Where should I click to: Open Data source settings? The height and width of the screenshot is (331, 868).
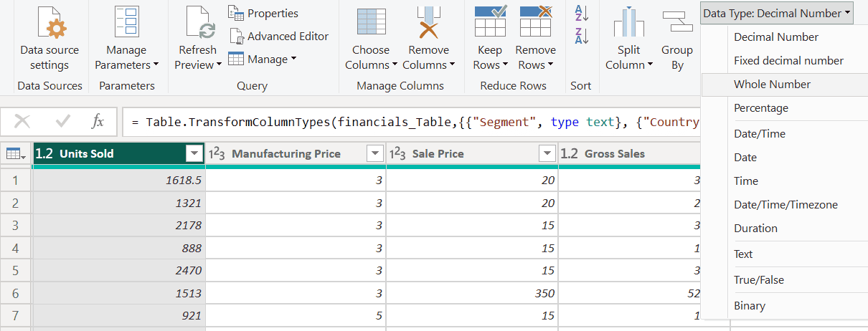pos(49,27)
